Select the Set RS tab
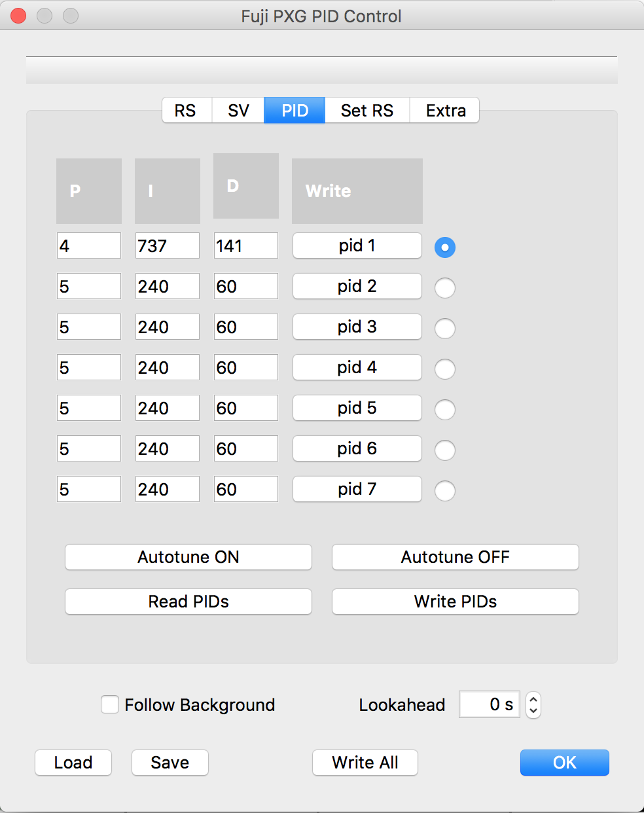The image size is (644, 813). [367, 111]
